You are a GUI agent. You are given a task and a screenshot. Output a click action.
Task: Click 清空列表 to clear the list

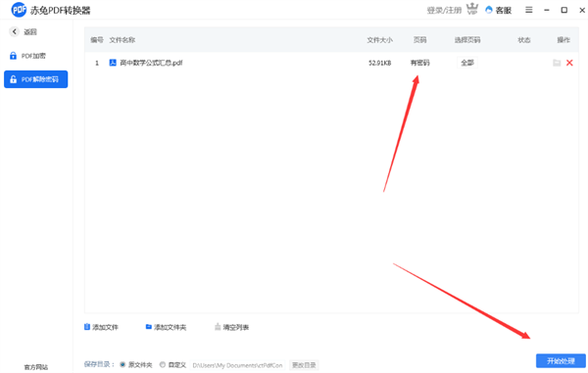pos(231,327)
